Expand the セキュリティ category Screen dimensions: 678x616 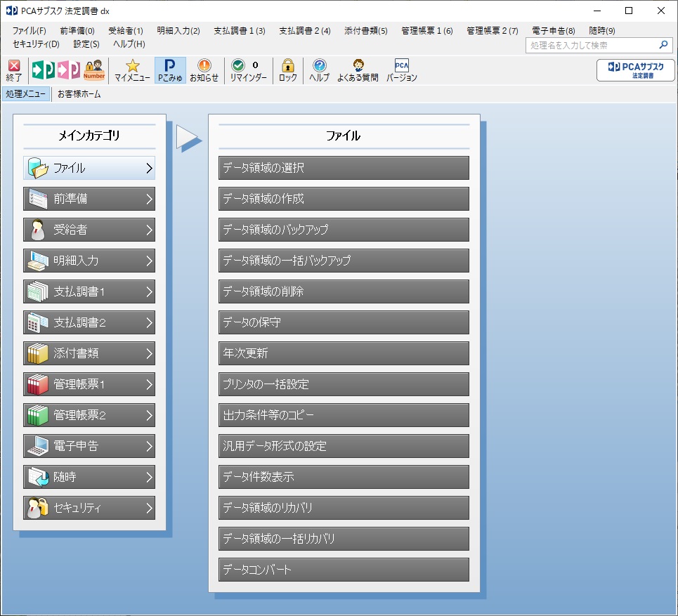[89, 508]
